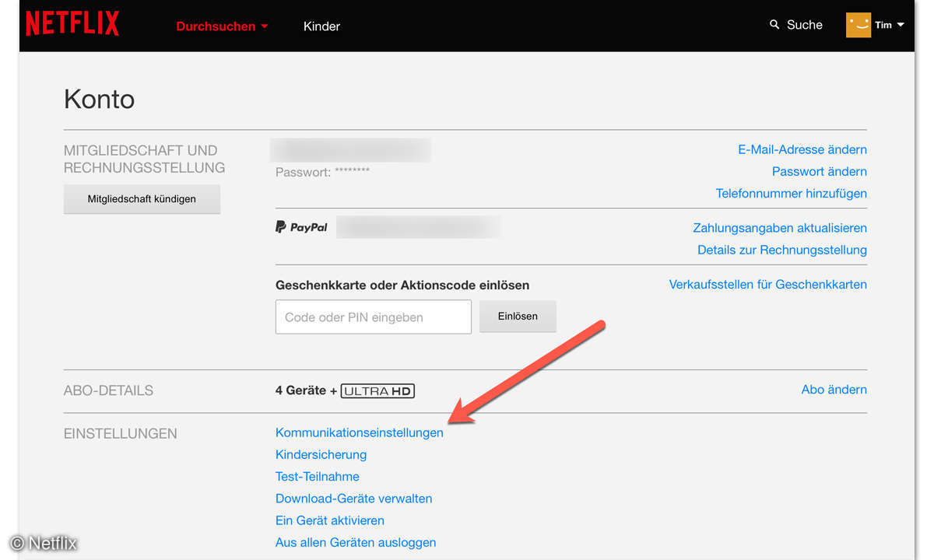Click the ABO-DETAILS section label

click(108, 390)
